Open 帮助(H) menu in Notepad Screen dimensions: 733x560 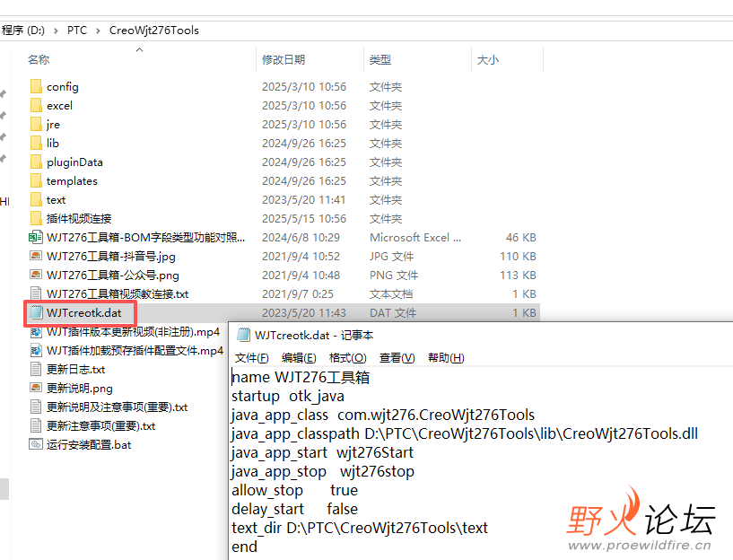(x=446, y=357)
